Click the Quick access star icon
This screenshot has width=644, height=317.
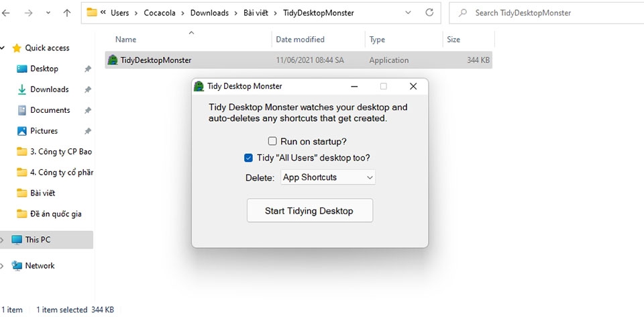(16, 48)
